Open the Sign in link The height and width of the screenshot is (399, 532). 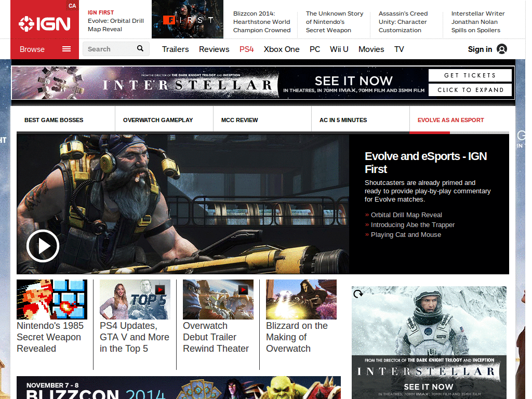point(479,49)
